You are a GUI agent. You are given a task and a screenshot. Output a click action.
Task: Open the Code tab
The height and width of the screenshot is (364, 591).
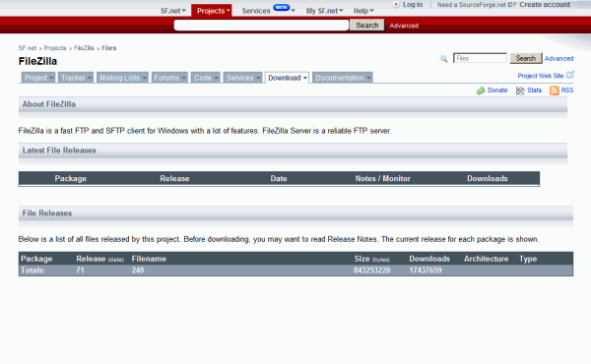206,78
